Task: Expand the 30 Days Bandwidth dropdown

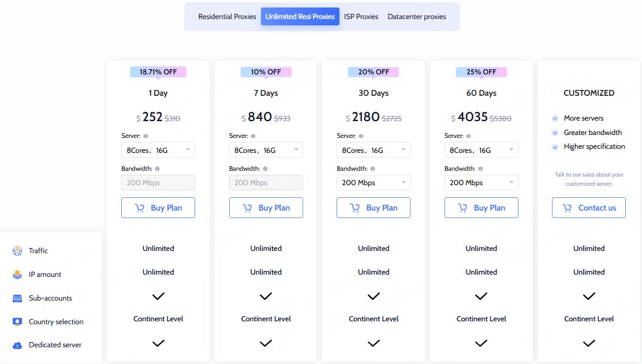Action: pos(374,182)
